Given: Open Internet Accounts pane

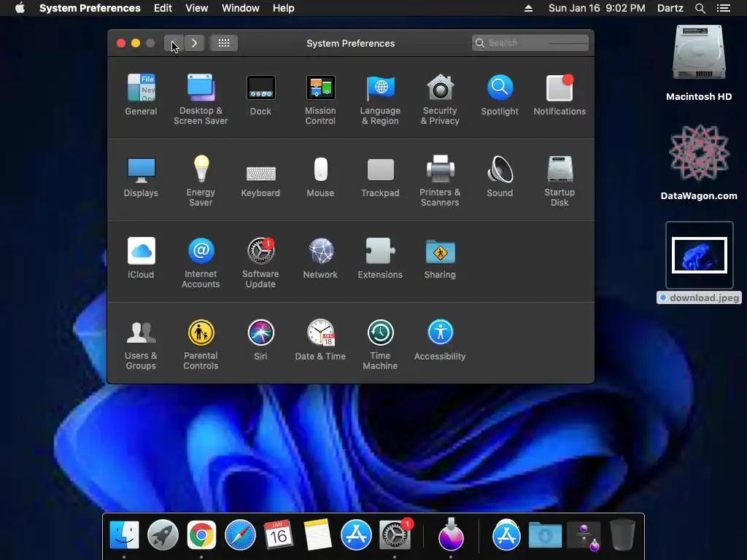Looking at the screenshot, I should [201, 262].
